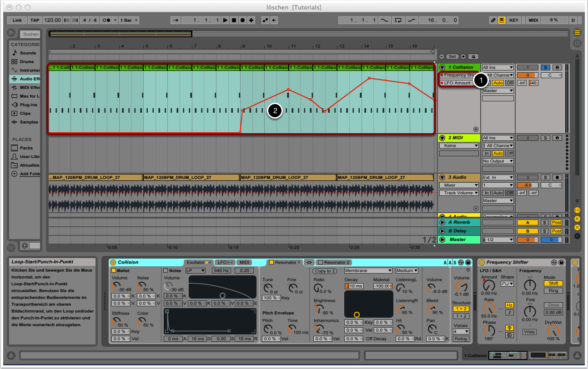
Task: Save preset of Frequency Shifter device
Action: [x=561, y=263]
